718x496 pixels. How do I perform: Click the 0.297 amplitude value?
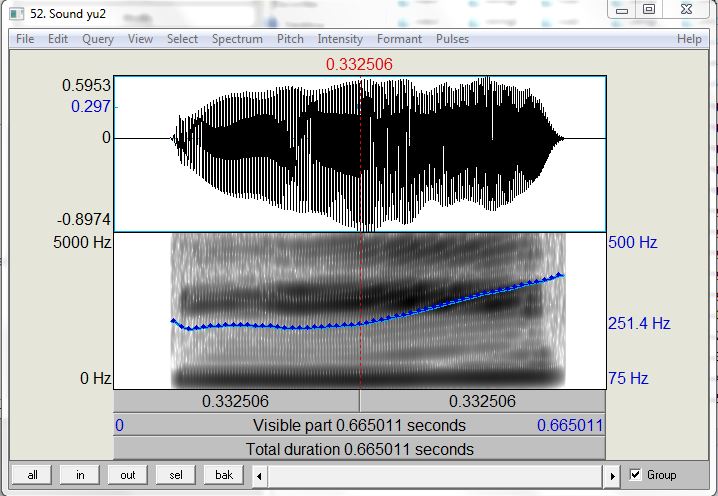pos(91,106)
